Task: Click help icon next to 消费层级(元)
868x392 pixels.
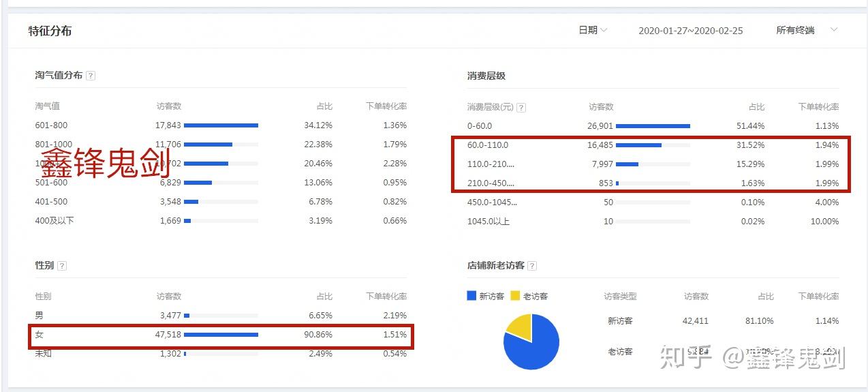Action: click(x=521, y=108)
